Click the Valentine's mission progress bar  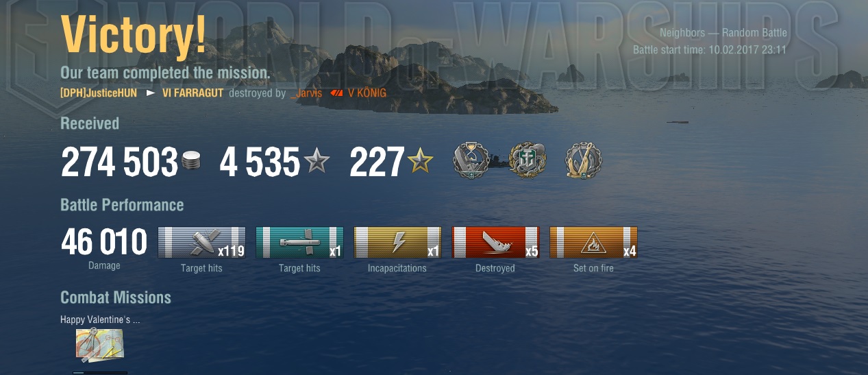point(100,372)
